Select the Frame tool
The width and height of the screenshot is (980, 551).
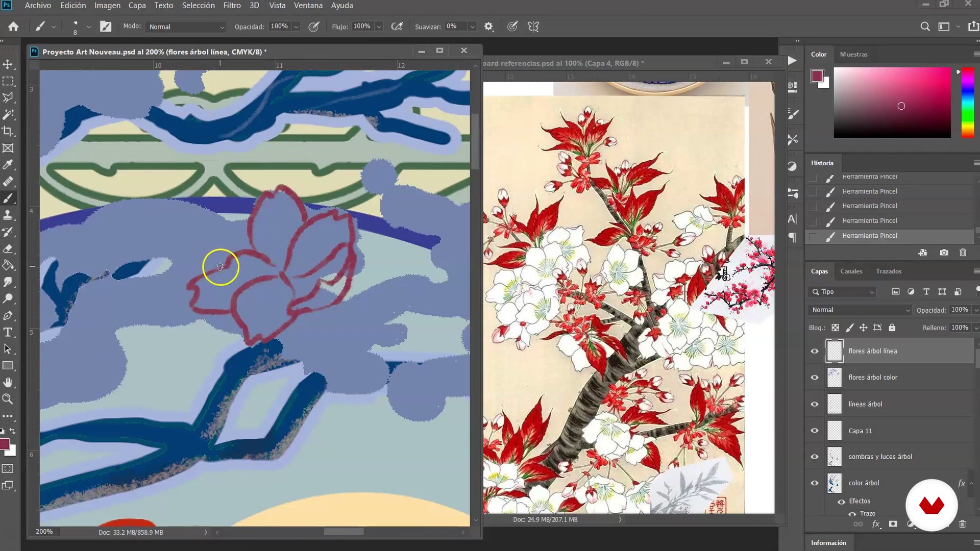click(x=8, y=148)
